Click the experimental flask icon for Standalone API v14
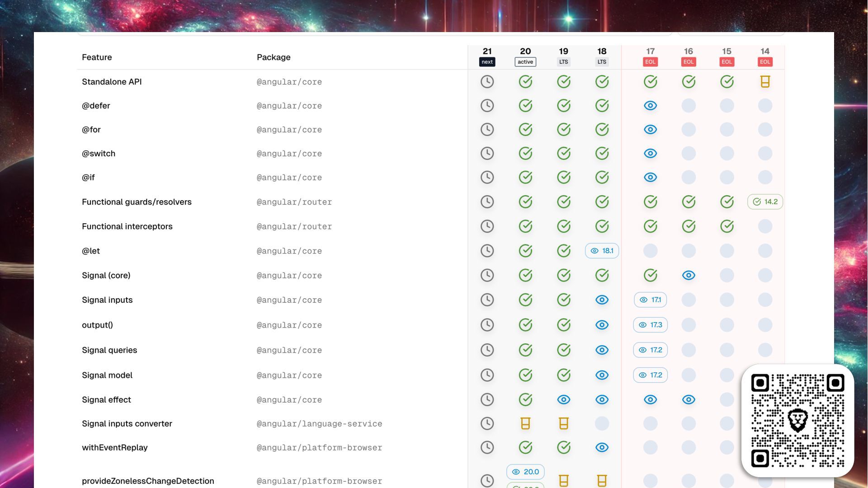The height and width of the screenshot is (488, 868). pyautogui.click(x=765, y=82)
